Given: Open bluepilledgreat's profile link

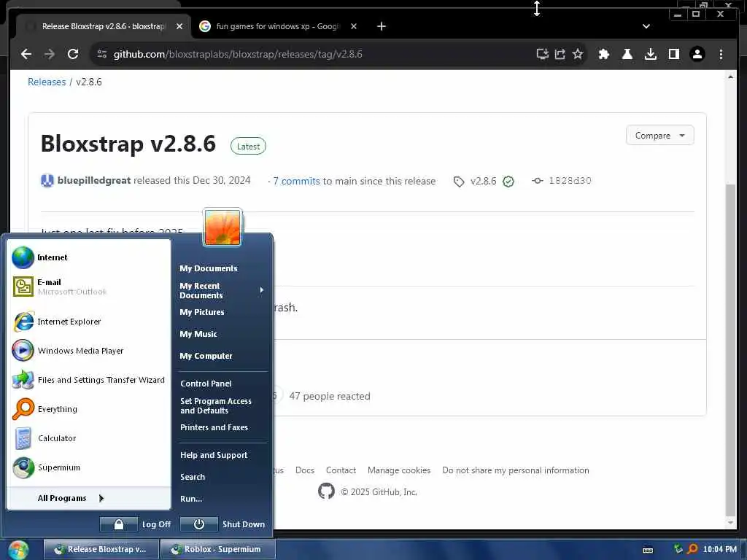Looking at the screenshot, I should (94, 181).
